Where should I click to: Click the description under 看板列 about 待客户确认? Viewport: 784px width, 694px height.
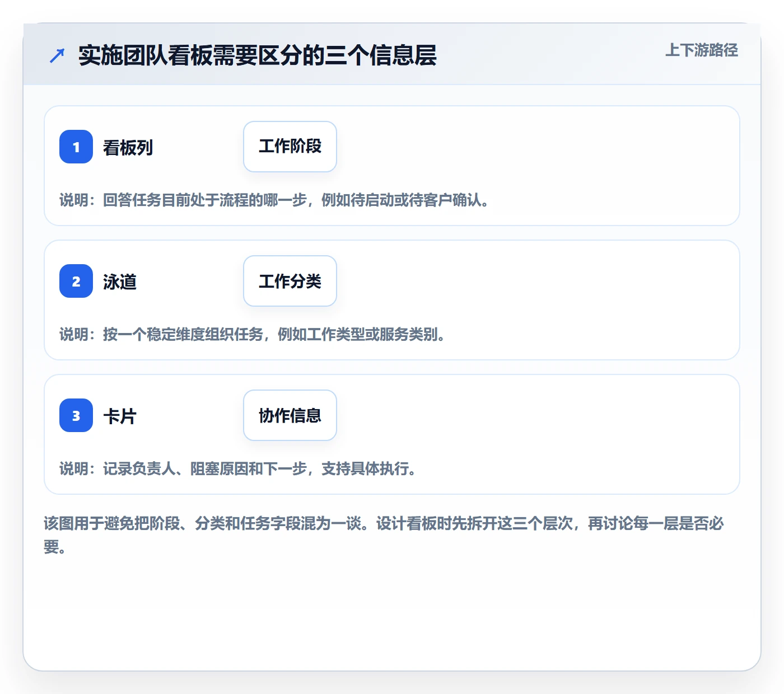274,200
